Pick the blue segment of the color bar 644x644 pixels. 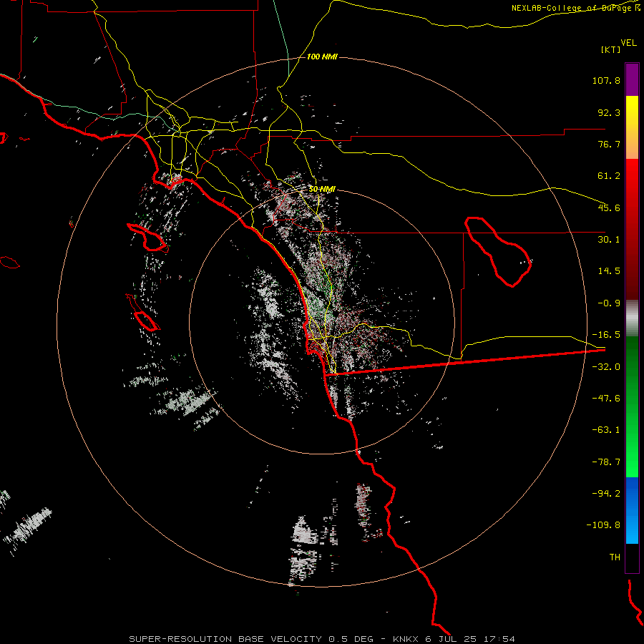(x=632, y=510)
